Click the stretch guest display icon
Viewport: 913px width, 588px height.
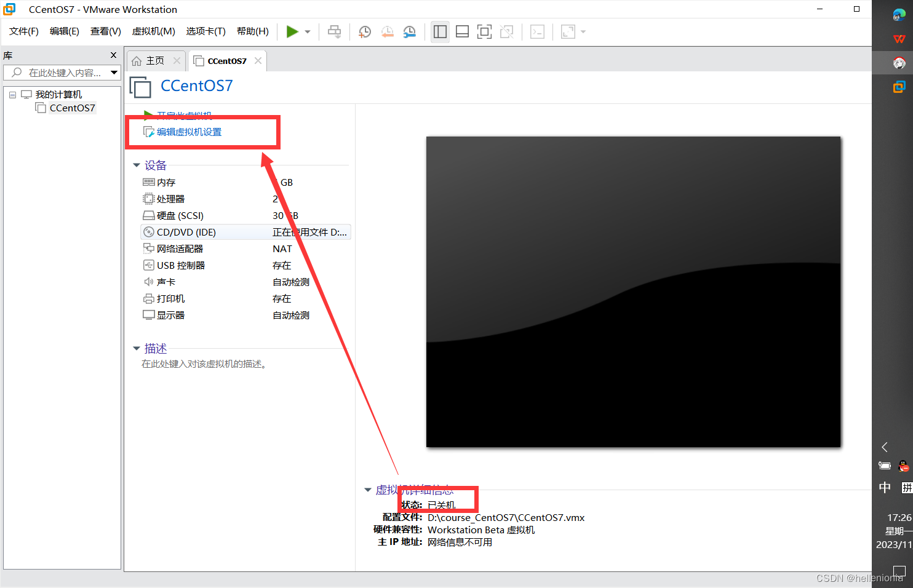(x=568, y=31)
